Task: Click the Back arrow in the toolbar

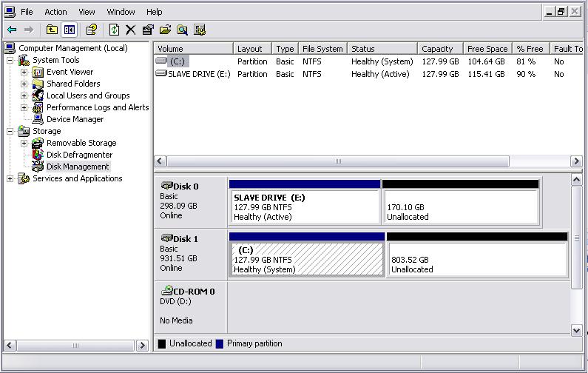Action: (x=12, y=30)
